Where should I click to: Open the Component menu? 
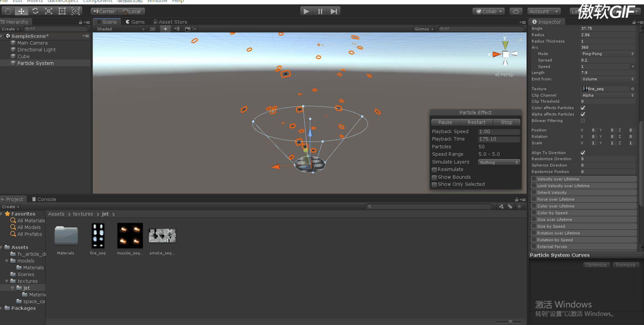[x=98, y=1]
